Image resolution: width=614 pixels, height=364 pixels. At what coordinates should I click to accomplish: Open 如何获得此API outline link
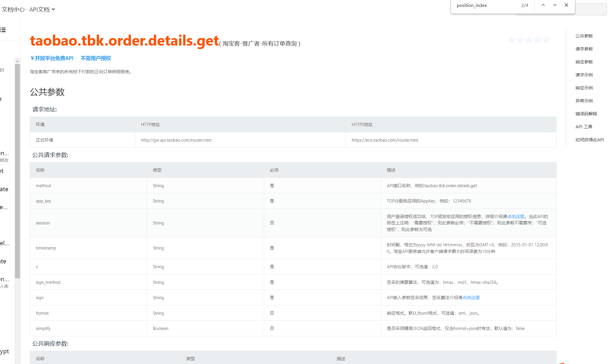[589, 140]
